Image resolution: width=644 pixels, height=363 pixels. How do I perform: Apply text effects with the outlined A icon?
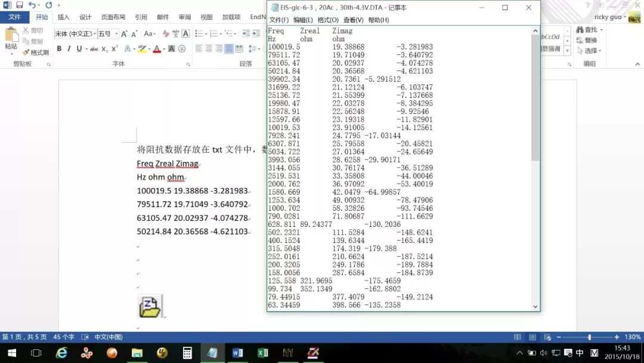pyautogui.click(x=128, y=49)
